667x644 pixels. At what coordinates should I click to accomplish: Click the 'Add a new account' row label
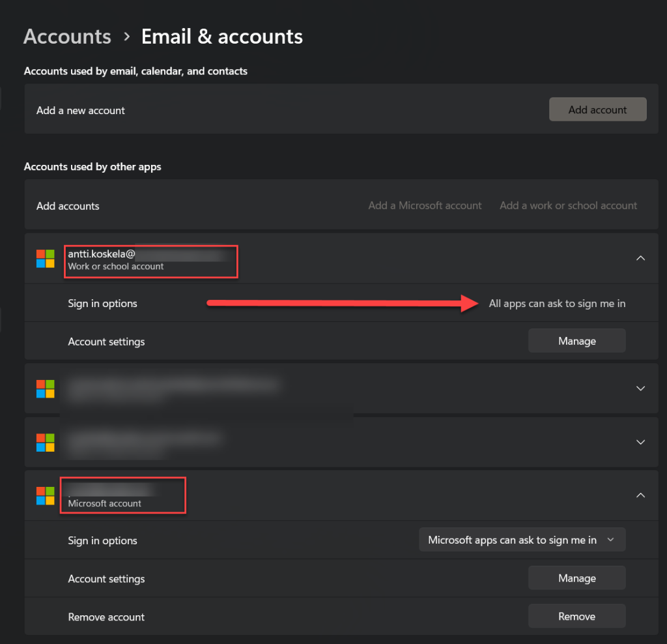click(81, 110)
